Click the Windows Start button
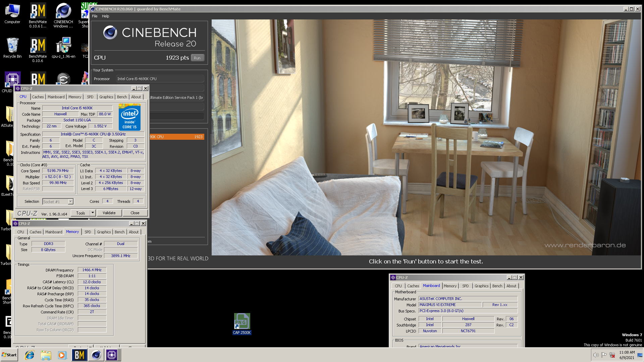This screenshot has height=362, width=644. coord(9,355)
